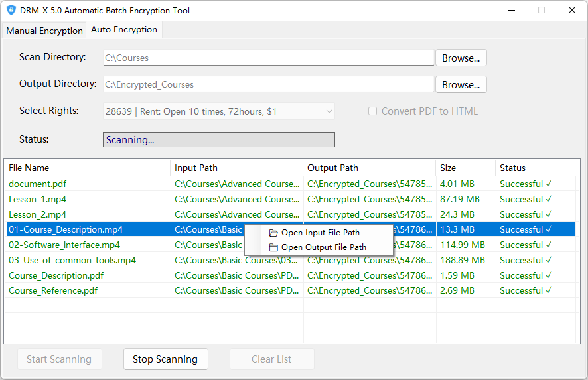Switch to Manual Encryption tab

click(x=44, y=31)
